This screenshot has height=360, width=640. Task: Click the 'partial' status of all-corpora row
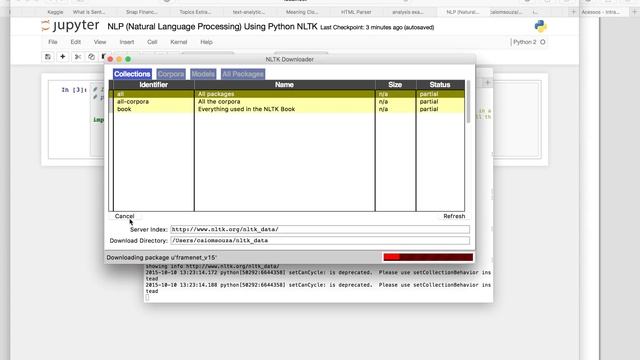point(429,102)
